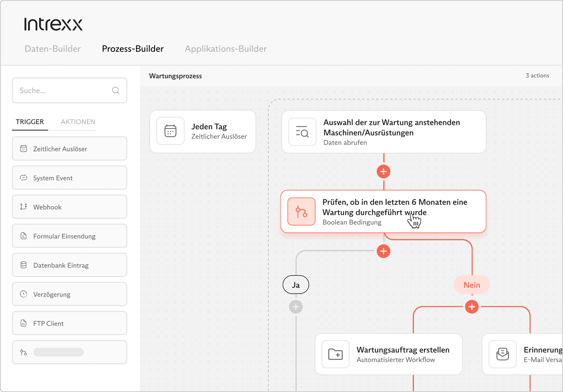Click the red plus below Auswahl node

point(384,171)
